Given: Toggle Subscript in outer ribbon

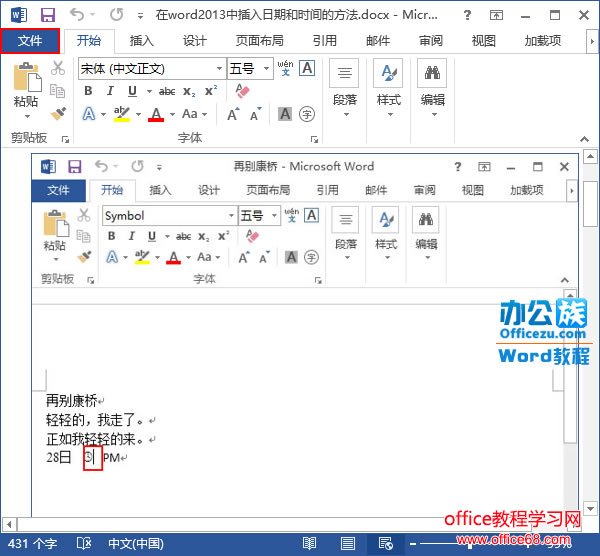Looking at the screenshot, I should tap(189, 91).
